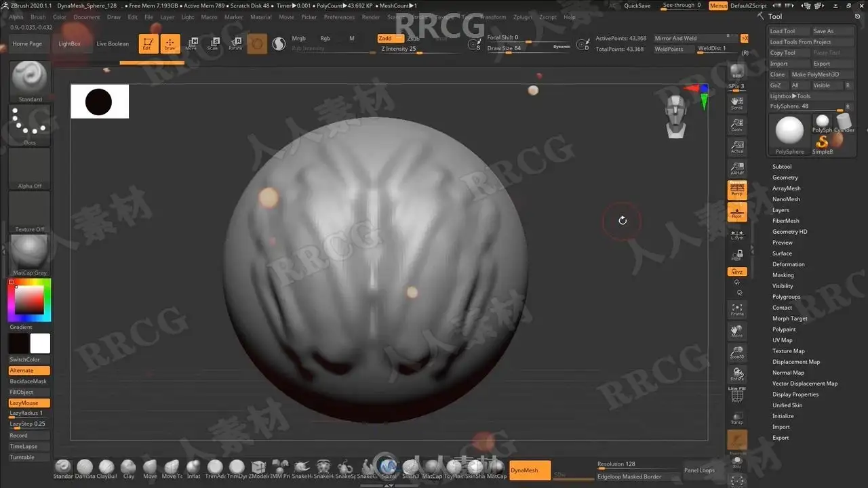Open the Zplugin menu

click(x=523, y=18)
